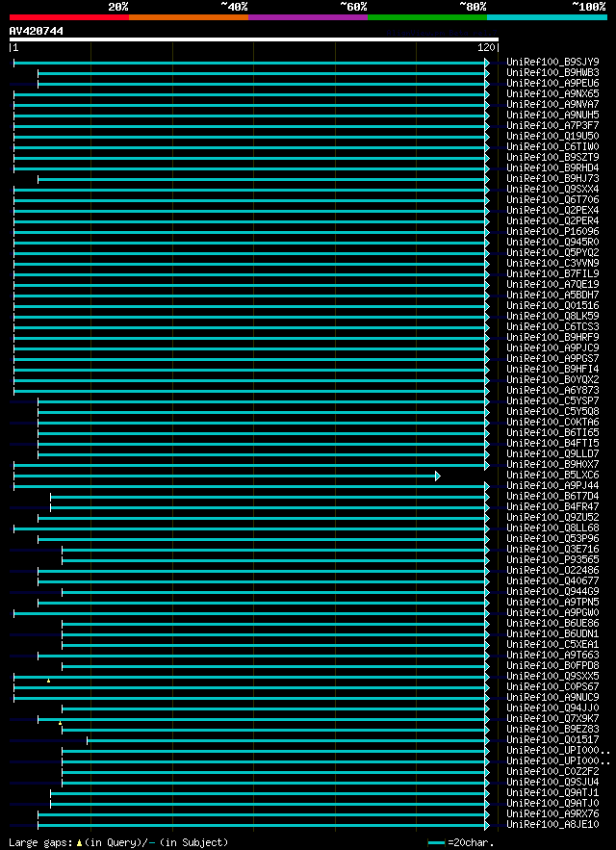The height and width of the screenshot is (850, 616).
Task: Click the UniRef100_Q2PEX4 label
Action: (553, 210)
